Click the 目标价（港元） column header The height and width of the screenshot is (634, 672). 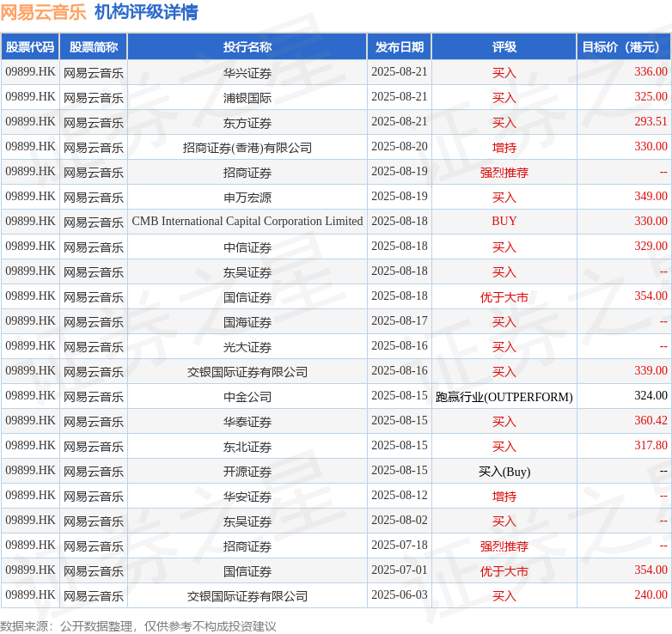[624, 46]
